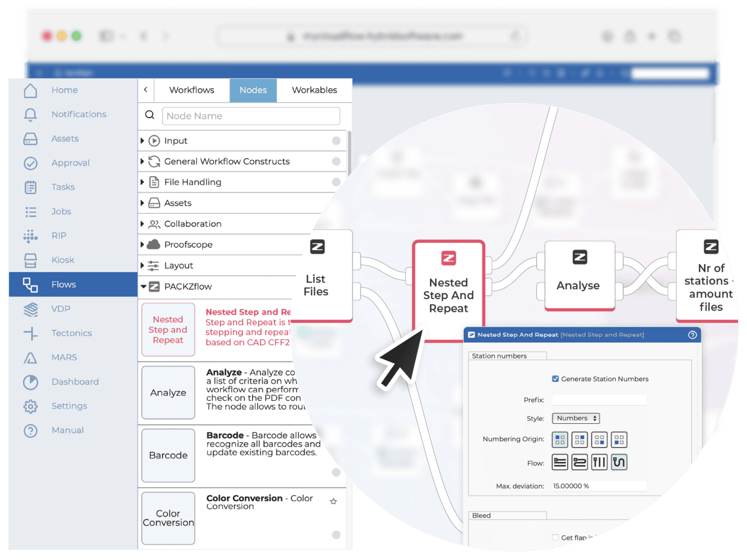Image resolution: width=747 pixels, height=560 pixels.
Task: Set Numbering Origin to top-left
Action: 560,440
